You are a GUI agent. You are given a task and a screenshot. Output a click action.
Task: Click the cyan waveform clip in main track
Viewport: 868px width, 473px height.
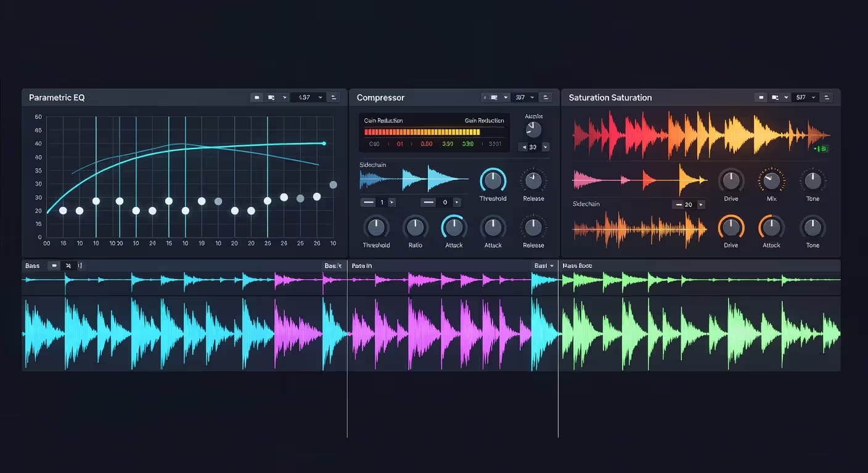click(x=149, y=334)
